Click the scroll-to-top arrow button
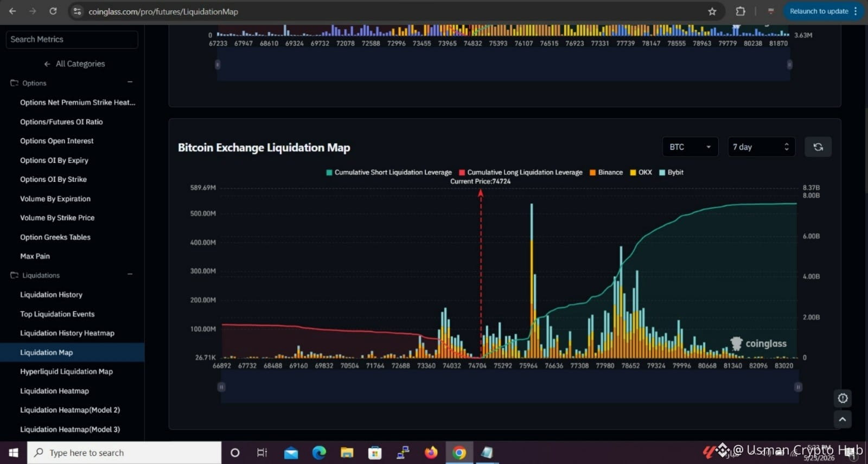Screen dimensions: 868x464 pyautogui.click(x=843, y=419)
